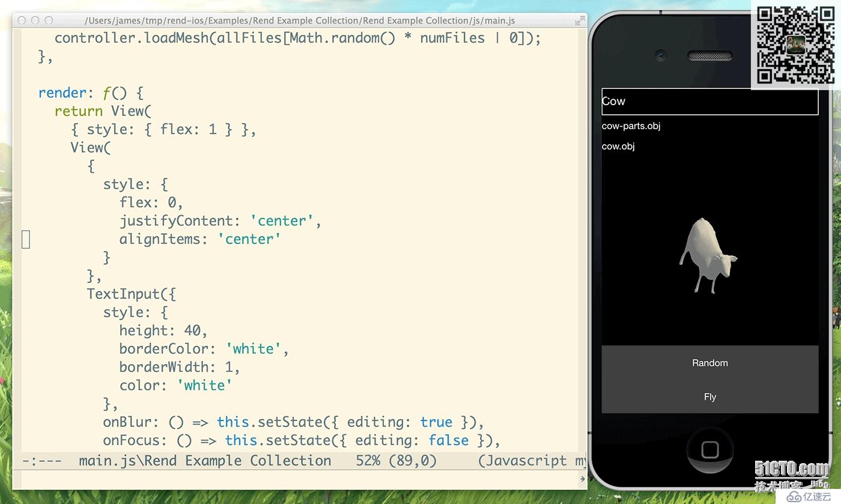Click the { style: { flex: 1 } } line

click(x=163, y=129)
